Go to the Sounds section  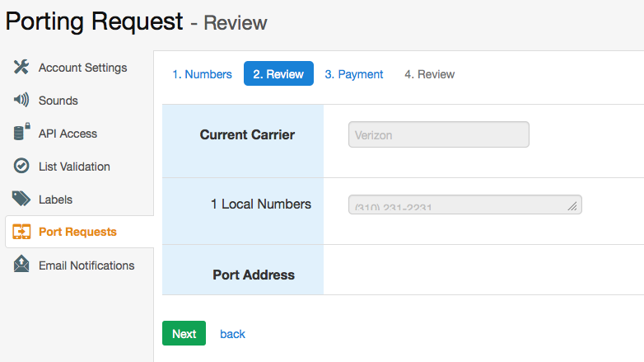coord(58,101)
